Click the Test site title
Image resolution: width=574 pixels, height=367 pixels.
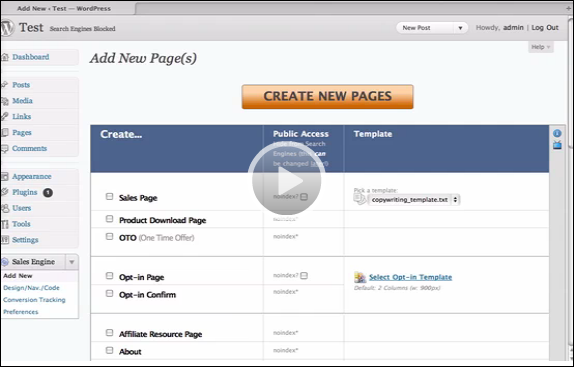coord(31,28)
